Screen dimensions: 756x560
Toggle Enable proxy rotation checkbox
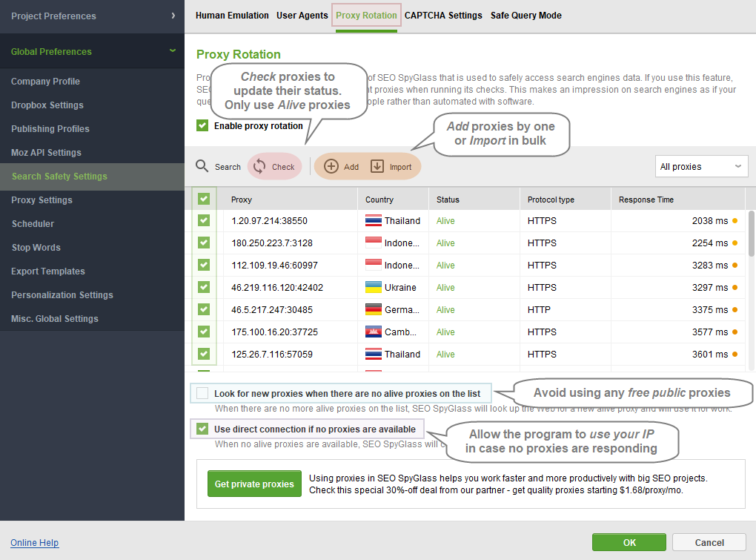coord(202,125)
